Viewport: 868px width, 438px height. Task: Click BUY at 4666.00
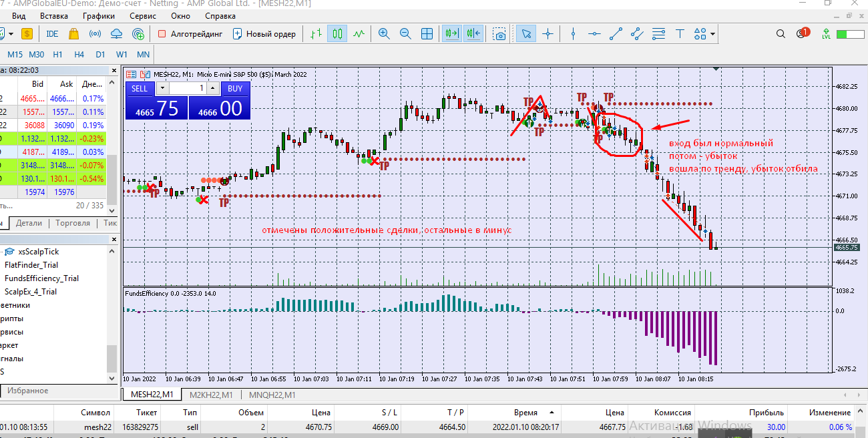[220, 107]
